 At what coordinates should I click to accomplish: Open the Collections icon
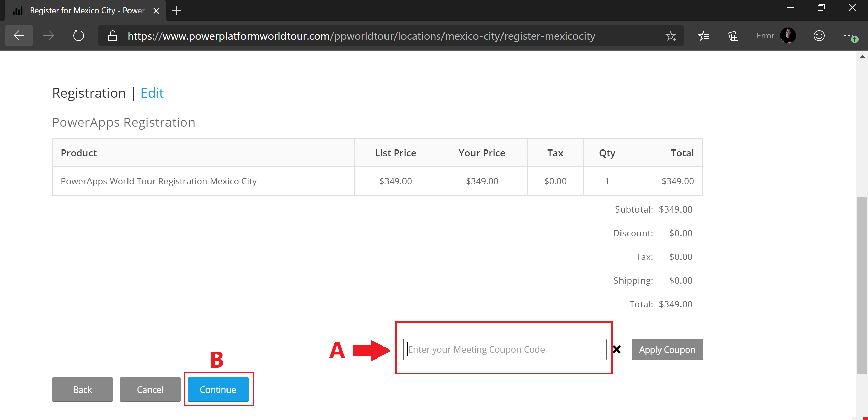(x=733, y=36)
